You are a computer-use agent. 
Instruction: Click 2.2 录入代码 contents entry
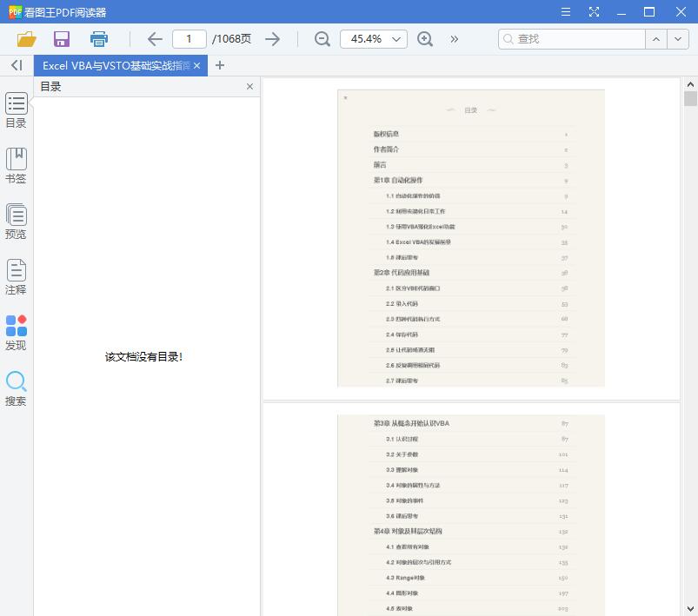pyautogui.click(x=402, y=303)
